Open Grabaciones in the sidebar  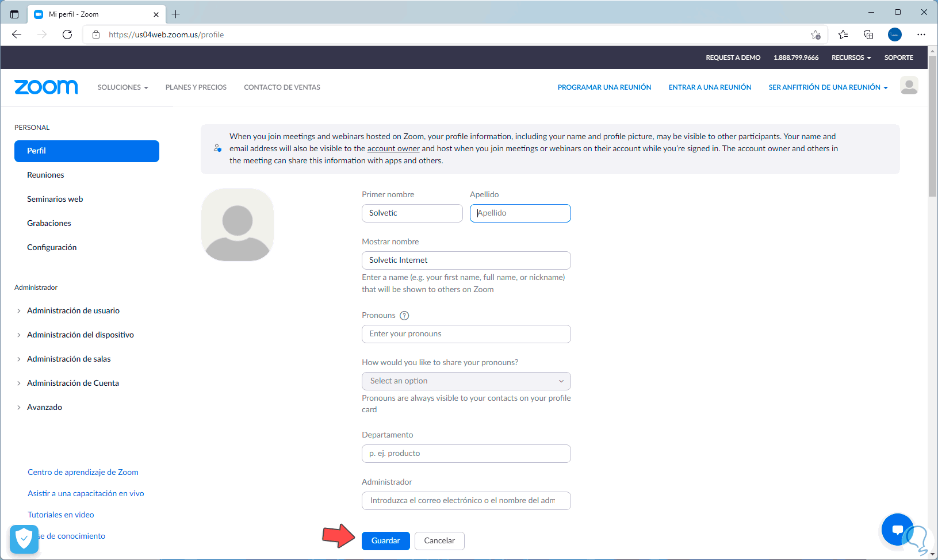point(49,224)
